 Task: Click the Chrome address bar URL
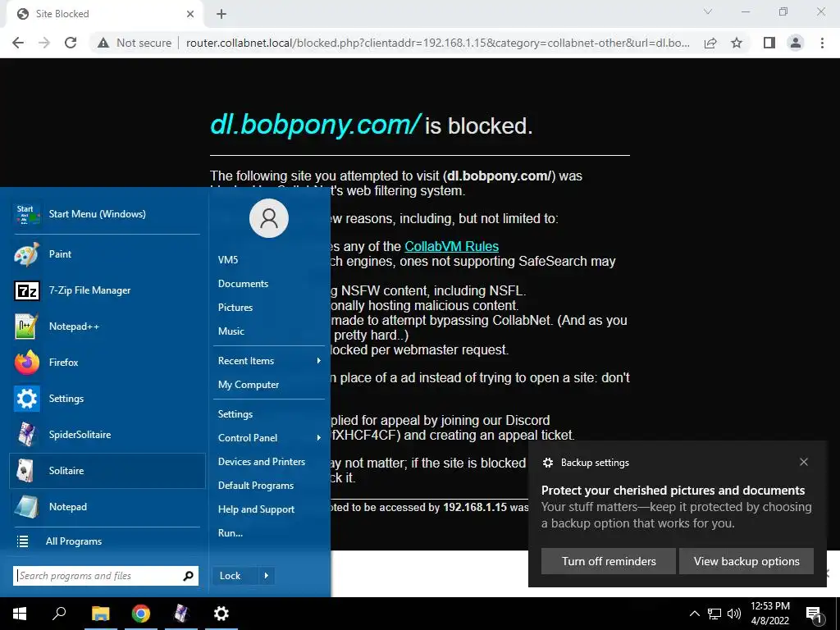(438, 43)
